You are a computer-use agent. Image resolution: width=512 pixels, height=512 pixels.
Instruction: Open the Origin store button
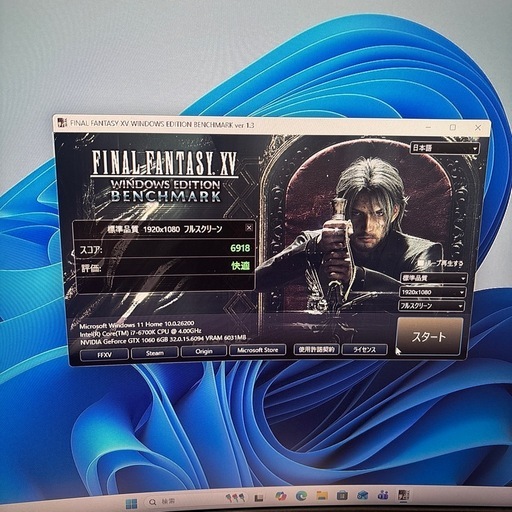[204, 351]
